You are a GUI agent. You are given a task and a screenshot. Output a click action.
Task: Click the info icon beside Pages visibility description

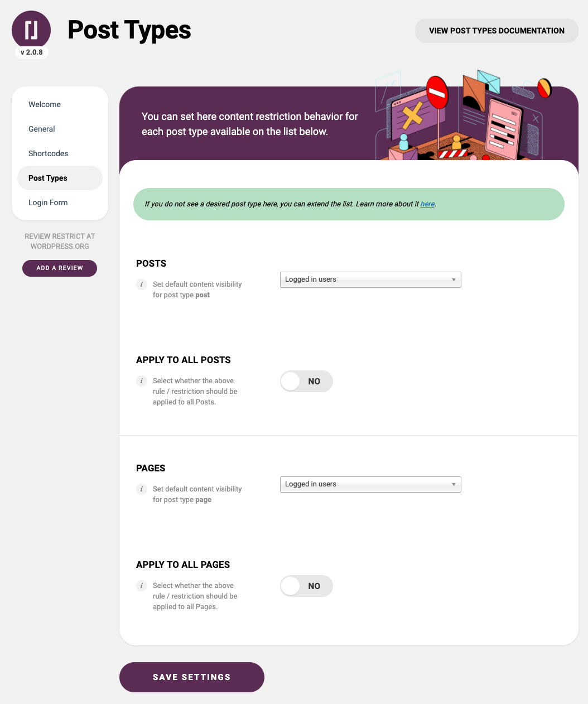(142, 489)
